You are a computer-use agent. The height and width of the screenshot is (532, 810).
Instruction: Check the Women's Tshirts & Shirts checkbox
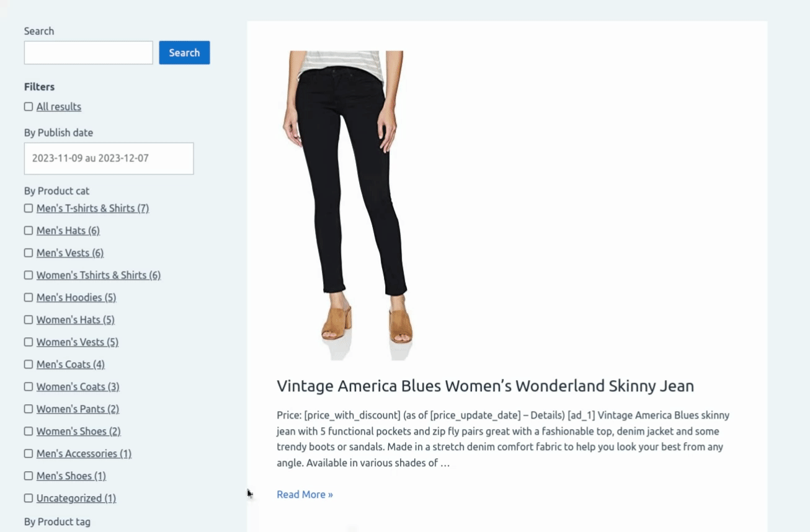coord(29,275)
